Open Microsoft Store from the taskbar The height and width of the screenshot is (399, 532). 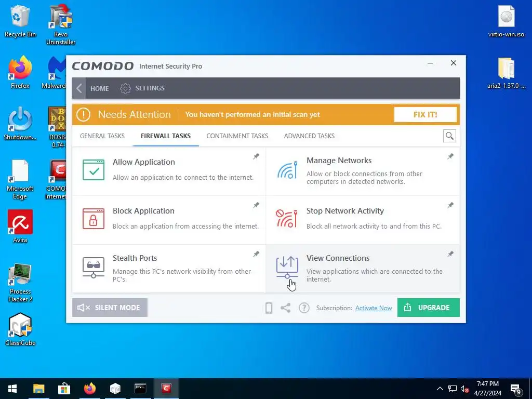click(64, 389)
